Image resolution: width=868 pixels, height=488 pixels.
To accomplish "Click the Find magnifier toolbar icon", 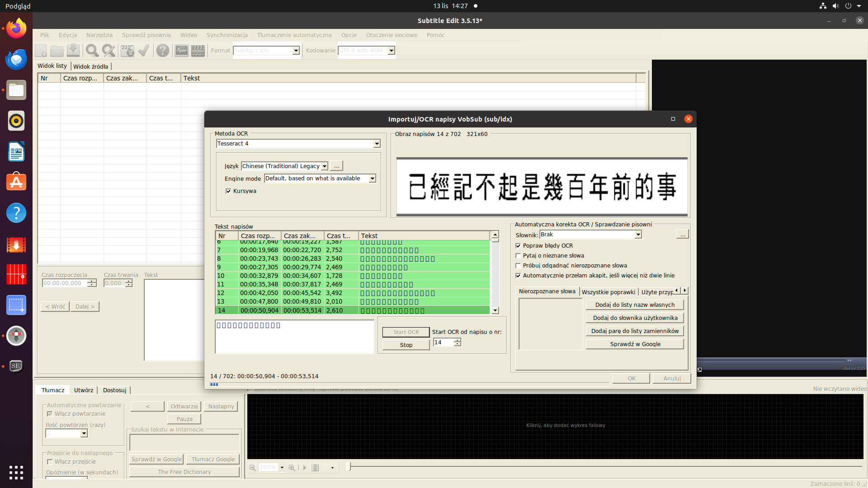I will point(92,51).
